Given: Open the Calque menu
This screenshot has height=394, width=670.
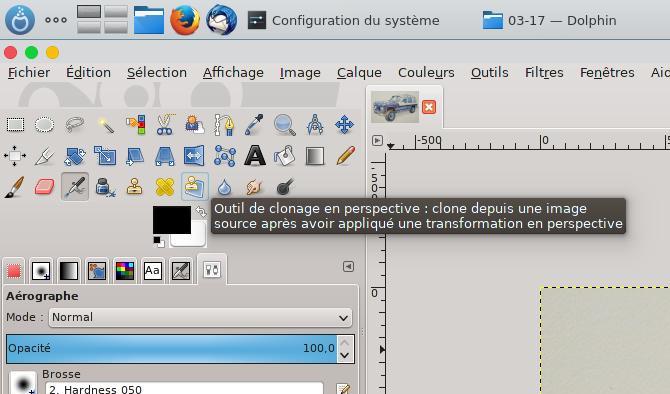Looking at the screenshot, I should [359, 73].
